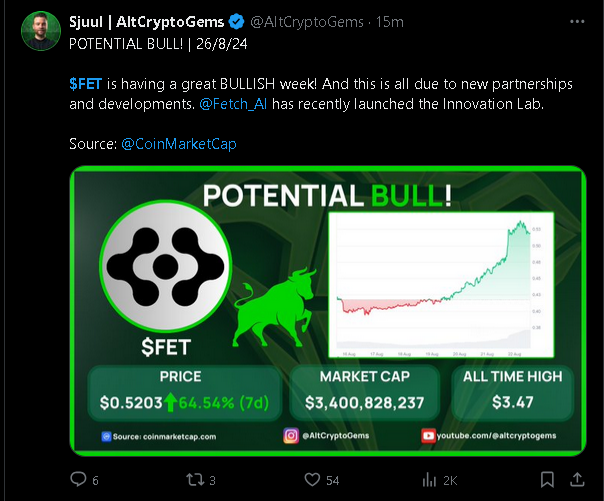This screenshot has width=604, height=501.
Task: Click the blue verified badge
Action: [x=234, y=21]
